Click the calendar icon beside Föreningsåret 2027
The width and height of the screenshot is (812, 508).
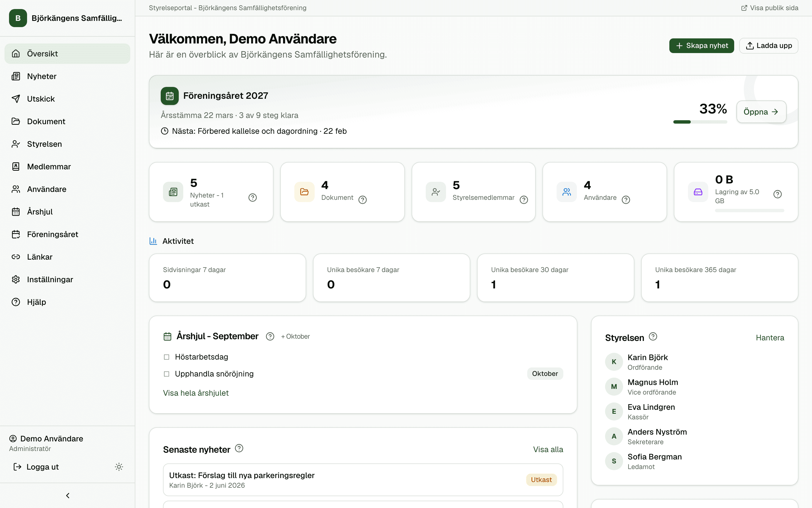click(169, 96)
